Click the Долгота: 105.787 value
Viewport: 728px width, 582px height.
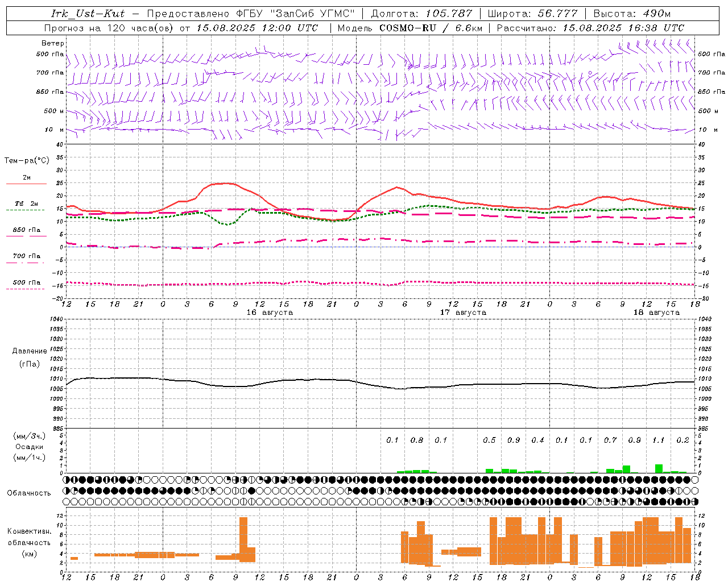tap(421, 14)
